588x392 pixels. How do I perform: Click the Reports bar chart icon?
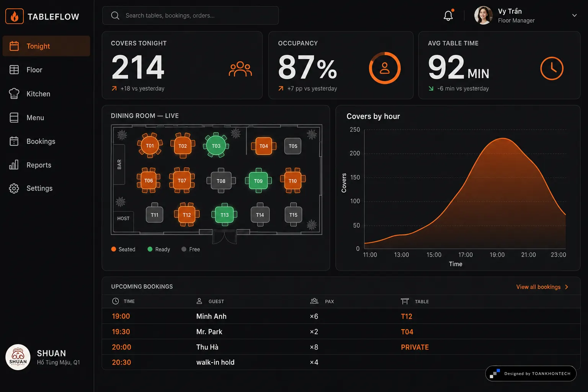(14, 165)
